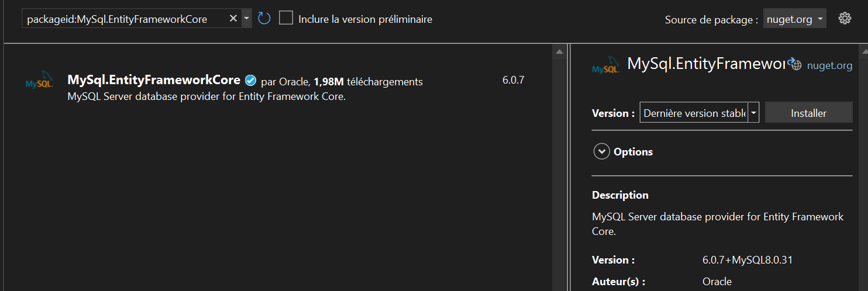Click the MySQL logo in results list
This screenshot has width=868, height=291.
(39, 81)
